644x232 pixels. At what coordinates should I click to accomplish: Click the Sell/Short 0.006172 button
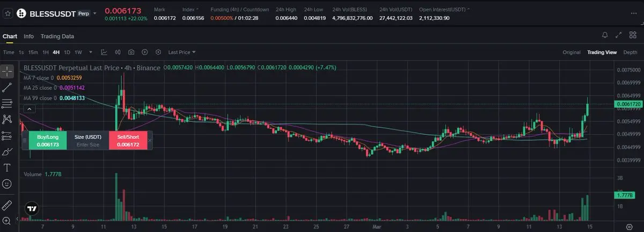[x=128, y=140]
